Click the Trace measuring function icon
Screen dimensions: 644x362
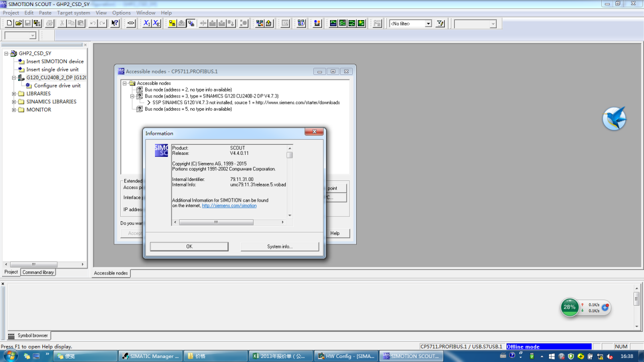point(333,23)
